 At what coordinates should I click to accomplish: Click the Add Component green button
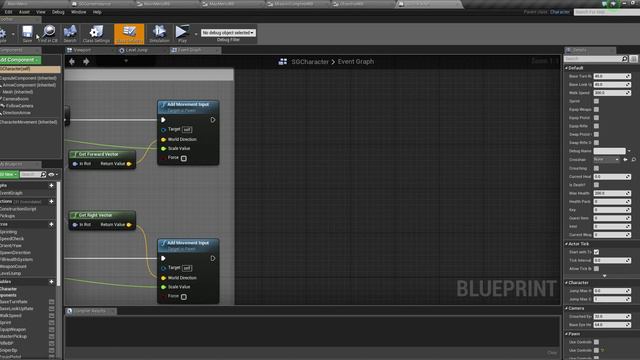(19, 60)
